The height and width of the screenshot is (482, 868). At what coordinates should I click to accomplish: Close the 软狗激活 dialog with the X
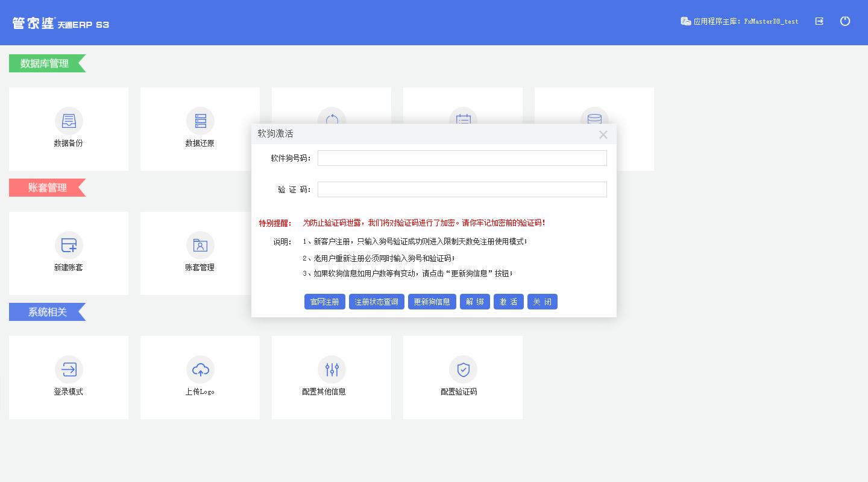(x=603, y=135)
